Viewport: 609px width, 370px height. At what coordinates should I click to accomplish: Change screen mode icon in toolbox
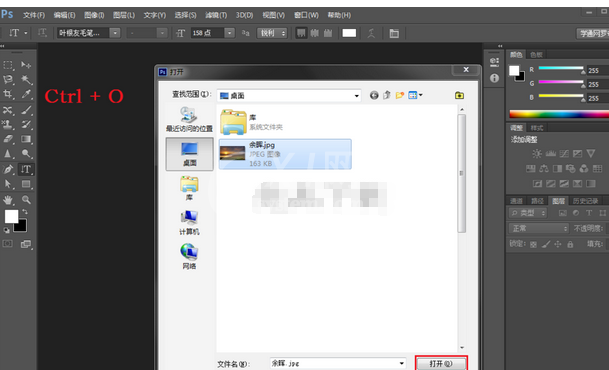click(x=26, y=244)
